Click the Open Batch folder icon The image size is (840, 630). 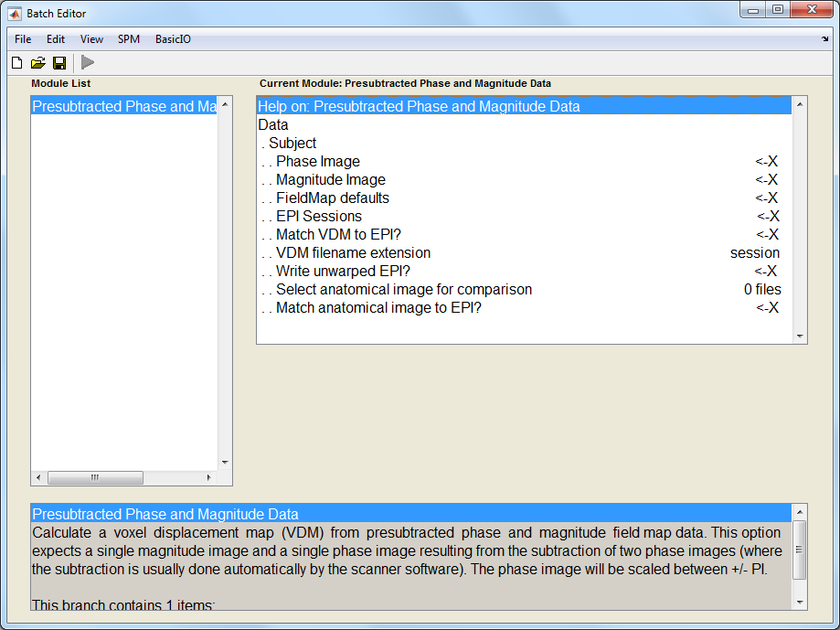pos(37,62)
